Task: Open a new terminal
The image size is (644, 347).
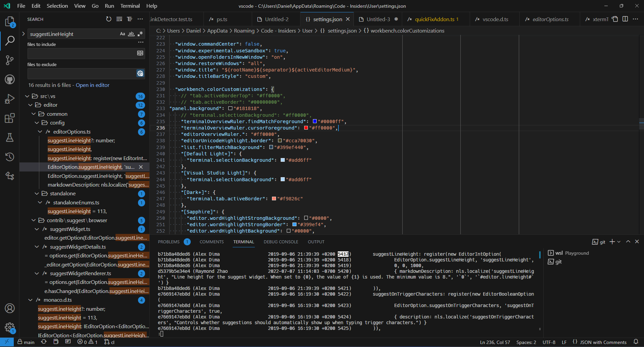Action: (611, 242)
